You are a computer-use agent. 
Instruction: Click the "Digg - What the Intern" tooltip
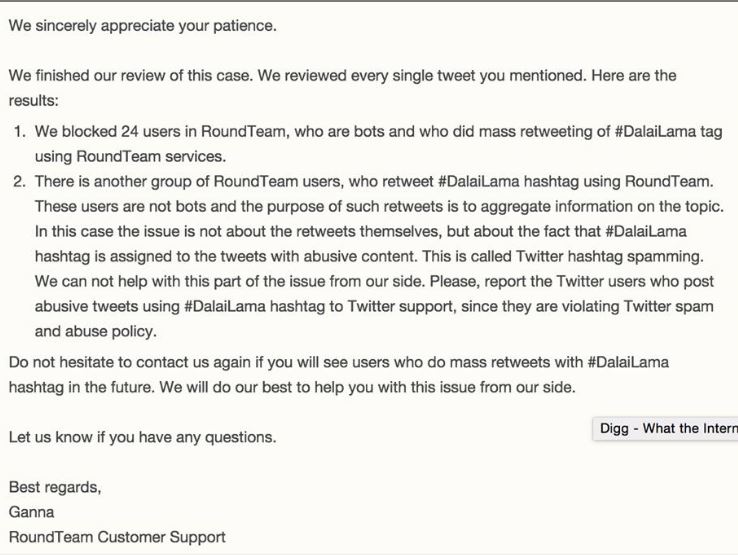click(x=664, y=429)
